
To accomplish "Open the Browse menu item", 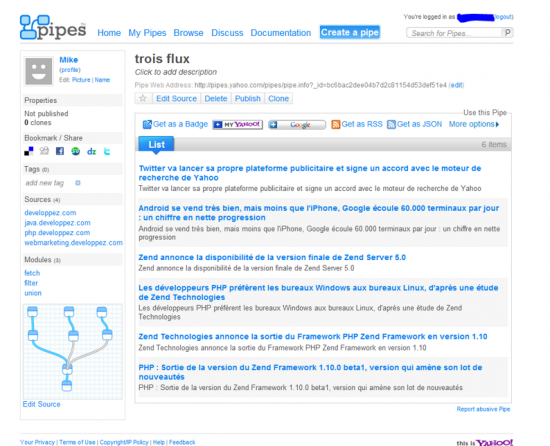I will pyautogui.click(x=188, y=33).
